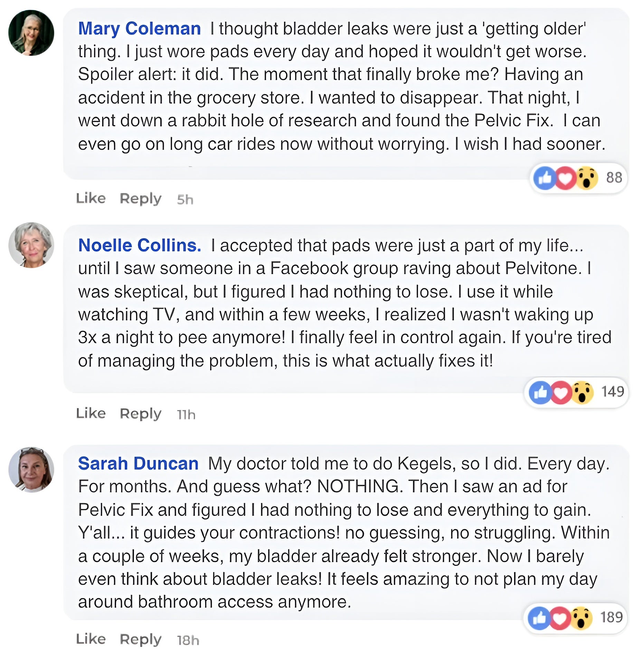Like Mary Coleman's comment

pyautogui.click(x=91, y=199)
